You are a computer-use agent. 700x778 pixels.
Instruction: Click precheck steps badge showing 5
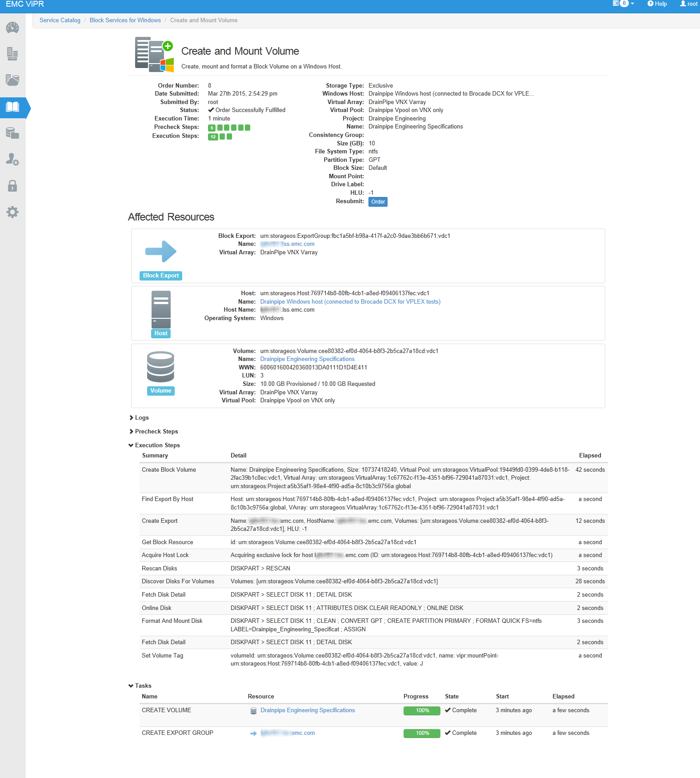click(212, 128)
